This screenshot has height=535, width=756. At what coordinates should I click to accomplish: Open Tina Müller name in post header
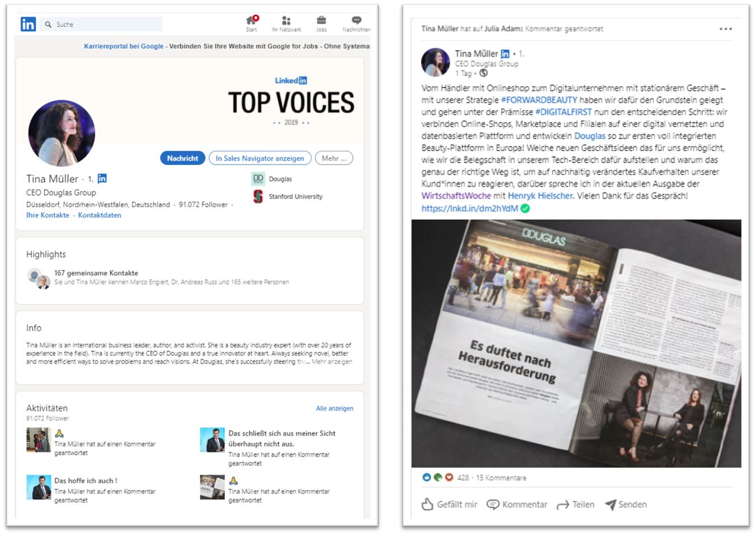point(476,54)
